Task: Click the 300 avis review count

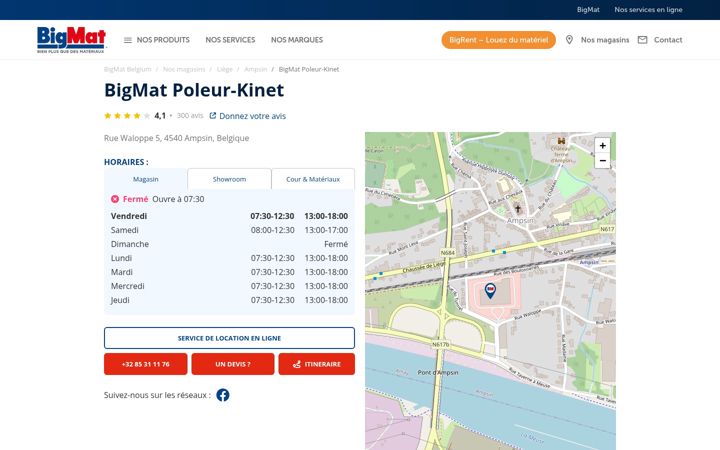Action: tap(190, 116)
